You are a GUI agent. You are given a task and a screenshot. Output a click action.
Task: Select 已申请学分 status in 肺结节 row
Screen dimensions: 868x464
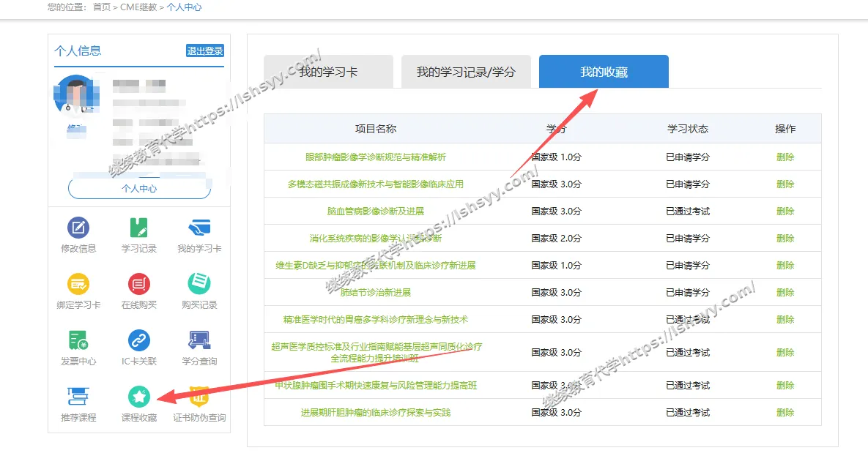point(688,293)
